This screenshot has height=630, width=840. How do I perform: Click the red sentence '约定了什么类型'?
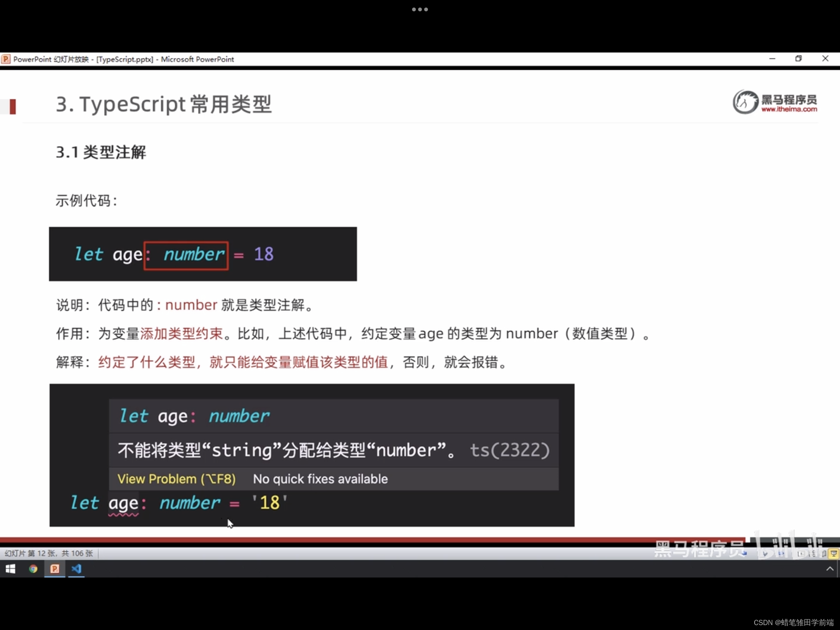click(147, 362)
